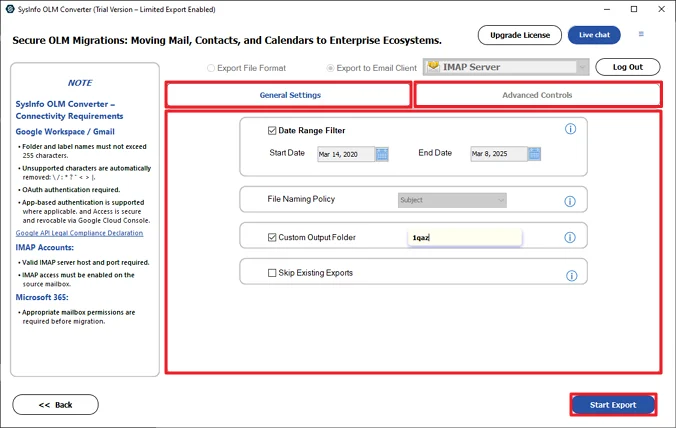Switch to the Advanced Controls tab
Viewport: 676px width, 428px height.
pos(538,95)
